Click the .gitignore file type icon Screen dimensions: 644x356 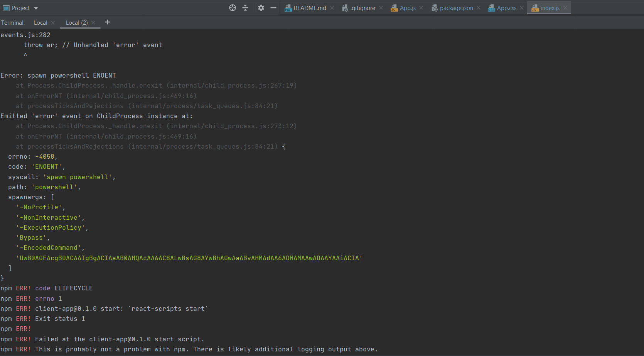click(x=345, y=8)
